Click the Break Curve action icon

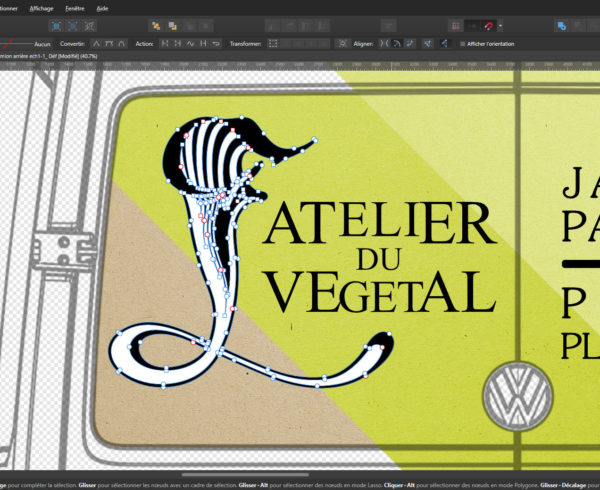(165, 44)
